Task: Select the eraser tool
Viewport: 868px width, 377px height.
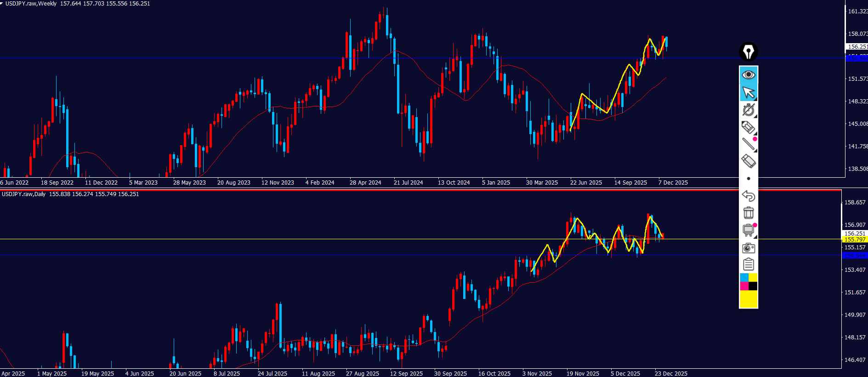Action: tap(748, 161)
